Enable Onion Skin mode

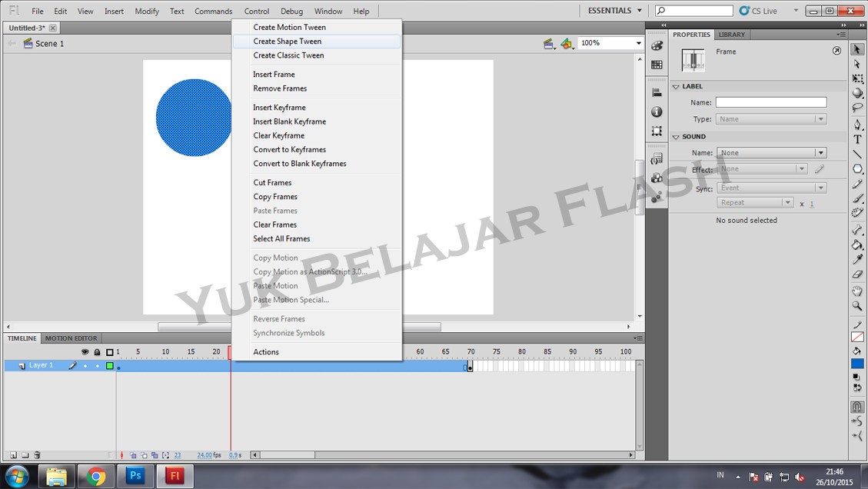133,455
